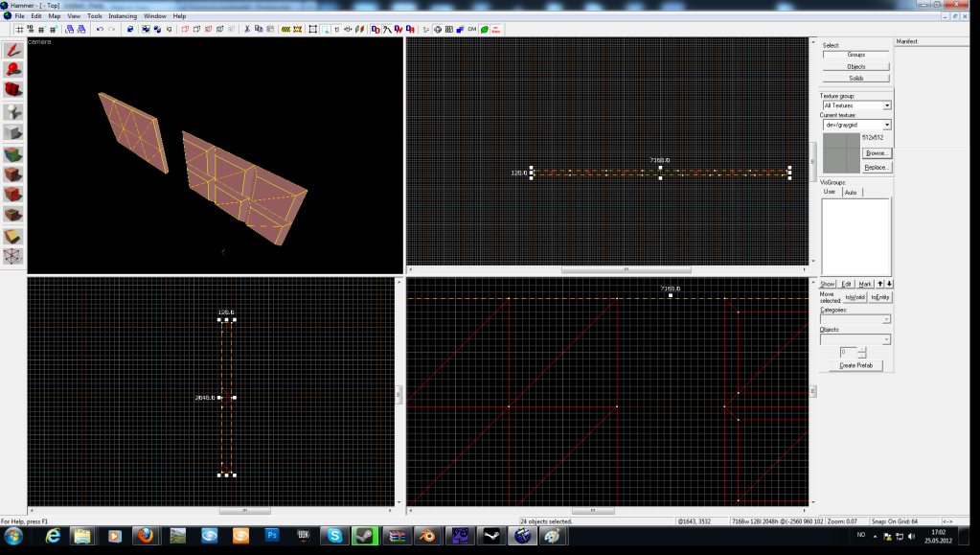Select the Vertex manipulation tool icon
This screenshot has width=980, height=555.
[13, 256]
